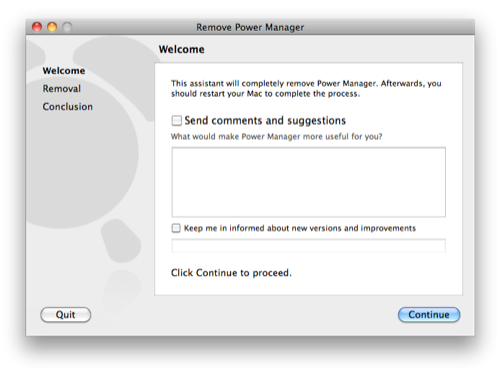
Task: Click the Welcome heading above the panel
Action: click(182, 49)
